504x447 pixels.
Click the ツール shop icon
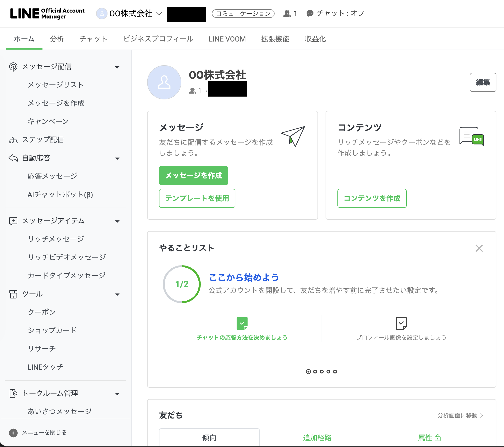click(x=13, y=294)
